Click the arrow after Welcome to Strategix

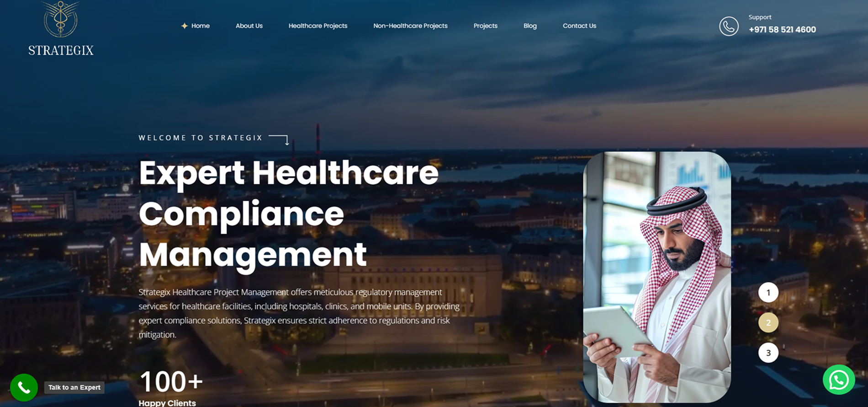(x=279, y=139)
